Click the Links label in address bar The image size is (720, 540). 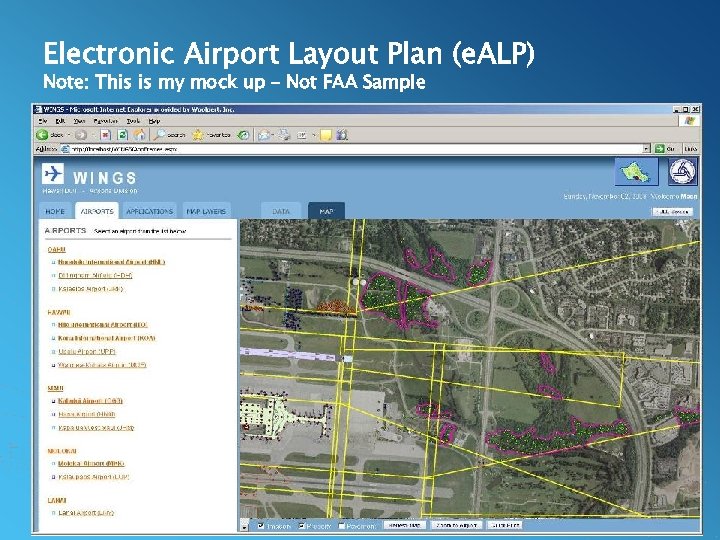pos(690,148)
